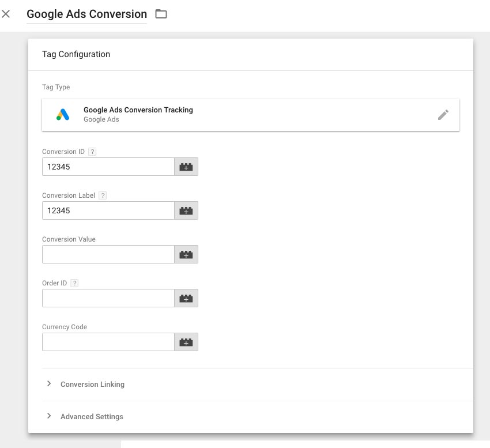490x448 pixels.
Task: Click the Conversion Value input field
Action: 108,254
